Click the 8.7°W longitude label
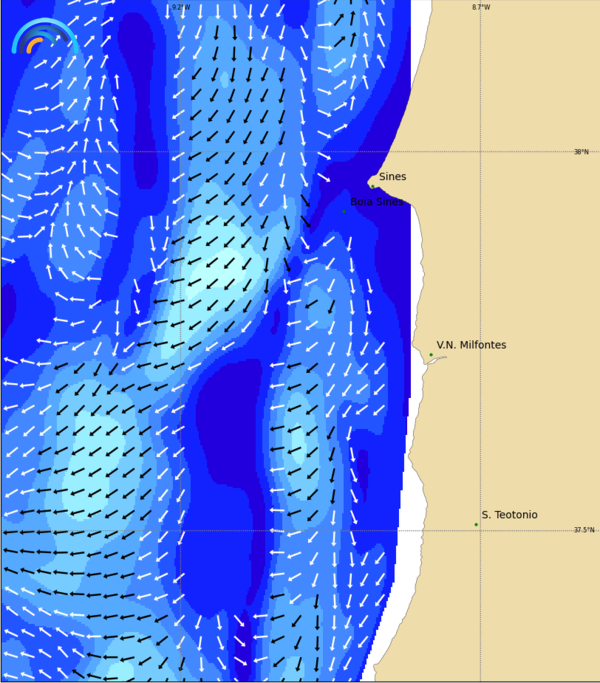The image size is (600, 683). 481,7
